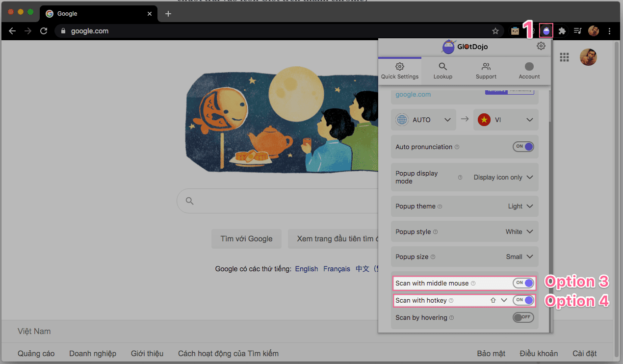The width and height of the screenshot is (623, 364).
Task: Open the Doanh nghiệp footer link
Action: coord(93,353)
